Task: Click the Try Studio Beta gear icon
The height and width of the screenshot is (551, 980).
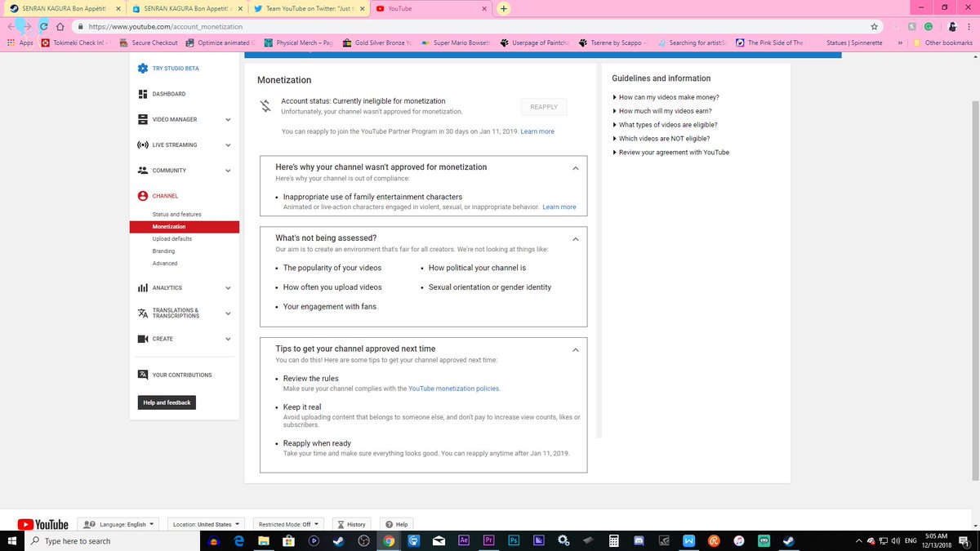Action: click(143, 69)
